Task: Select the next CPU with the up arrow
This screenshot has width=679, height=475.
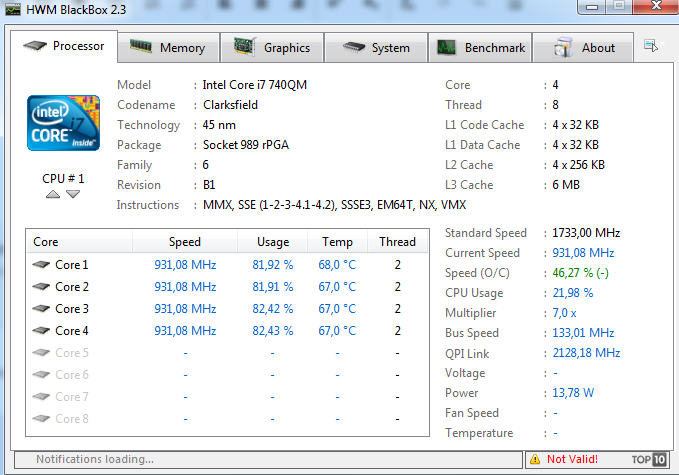Action: click(x=53, y=194)
